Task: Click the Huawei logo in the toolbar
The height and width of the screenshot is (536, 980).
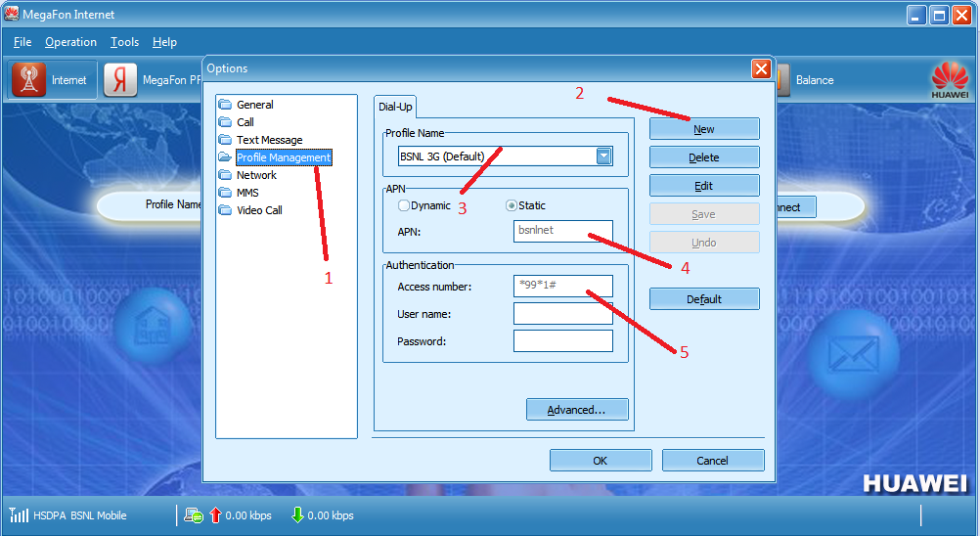Action: 950,80
